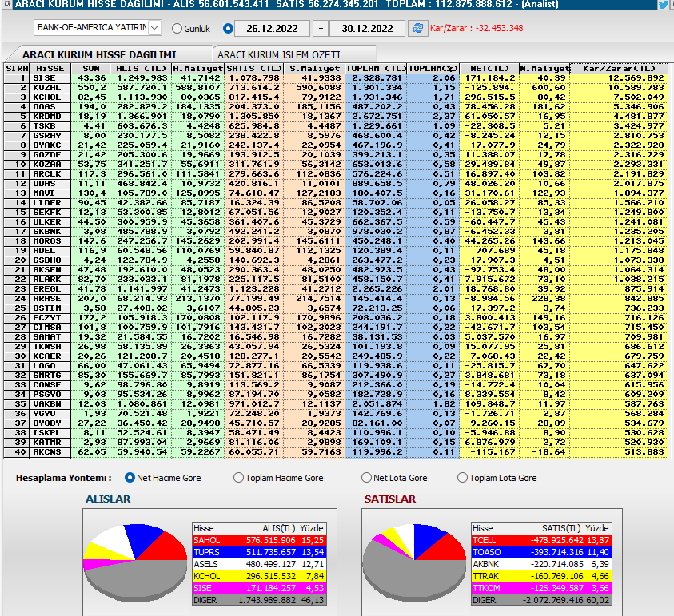Viewport: 674px width, 616px height.
Task: Sort by N.Maliyet column header
Action: tap(544, 68)
